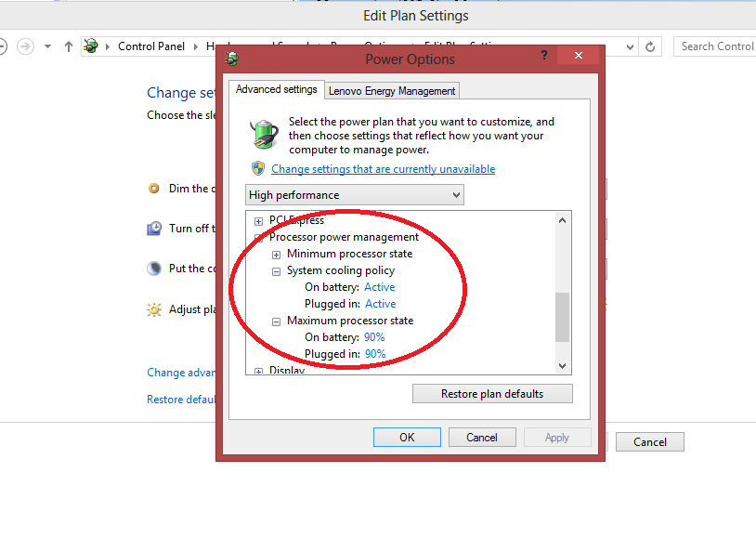
Task: Expand the Display tree node
Action: (x=258, y=371)
